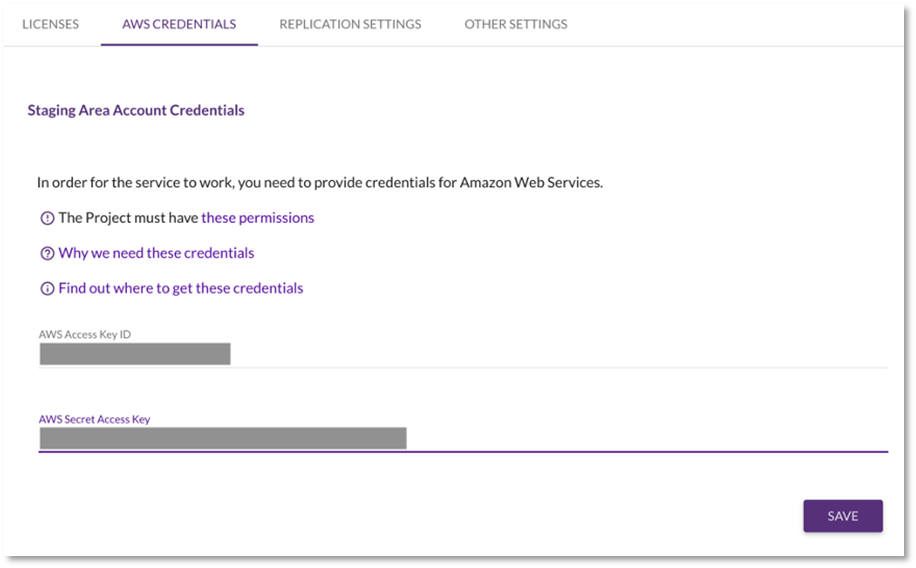Click the exclamation icon beside Project permissions
The image size is (916, 568).
[47, 219]
